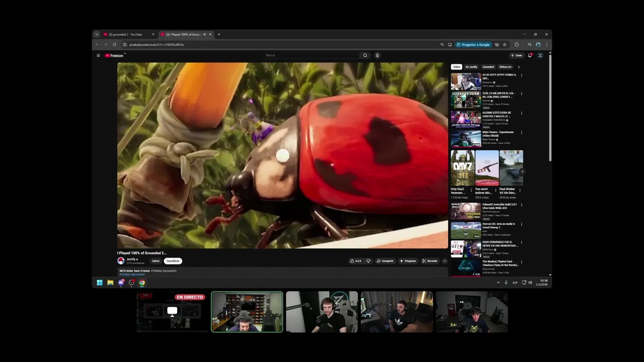
Task: Click the YouTube page vertical scrollbar
Action: click(550, 108)
